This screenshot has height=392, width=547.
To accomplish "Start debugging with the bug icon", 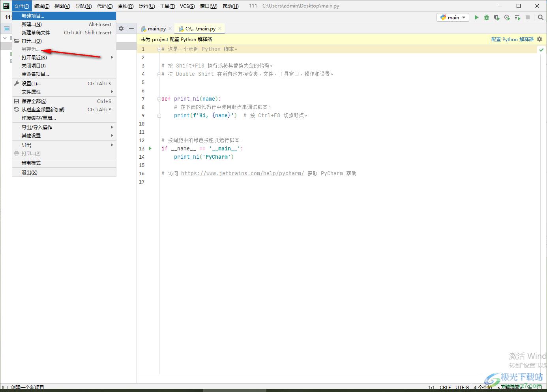I will pos(487,17).
